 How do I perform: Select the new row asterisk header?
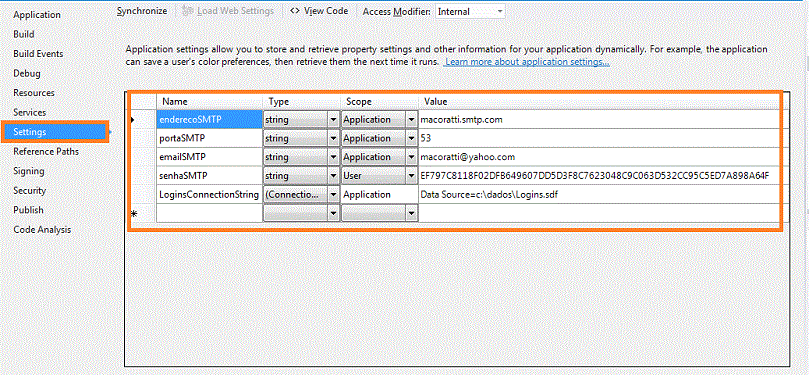[143, 213]
